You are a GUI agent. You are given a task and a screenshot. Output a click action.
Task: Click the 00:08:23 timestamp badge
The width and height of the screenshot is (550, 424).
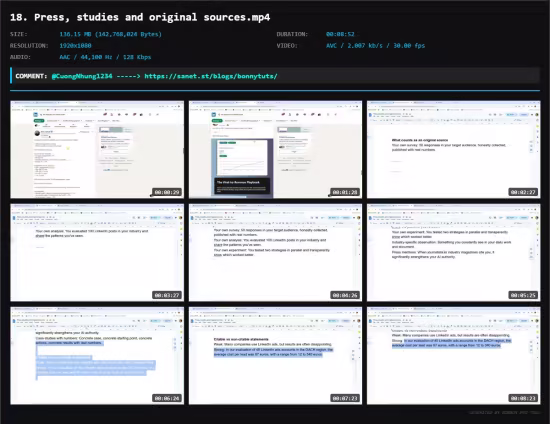point(523,398)
